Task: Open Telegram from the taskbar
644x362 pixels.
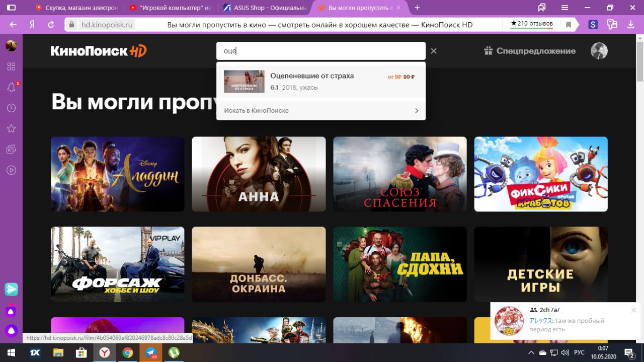Action: click(x=151, y=352)
